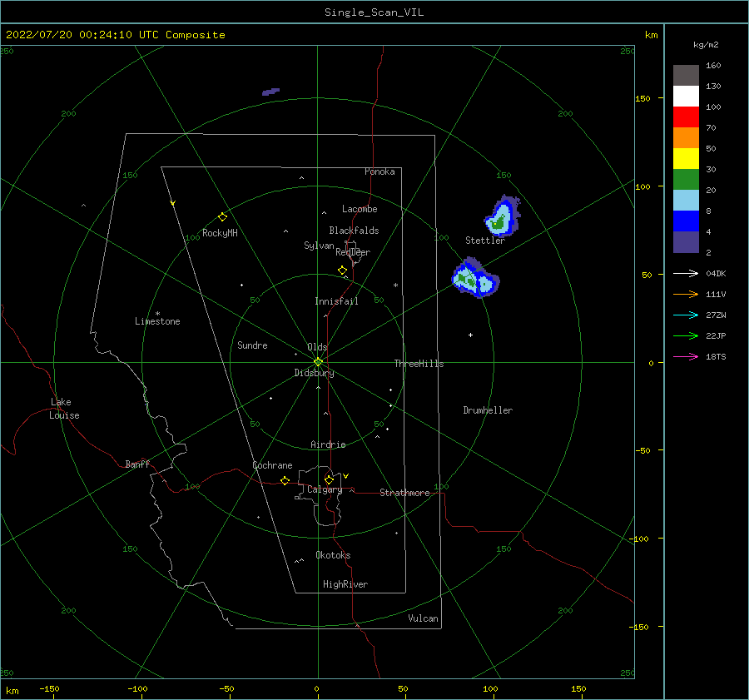The height and width of the screenshot is (700, 749).
Task: Click the Banff label
Action: [x=137, y=464]
